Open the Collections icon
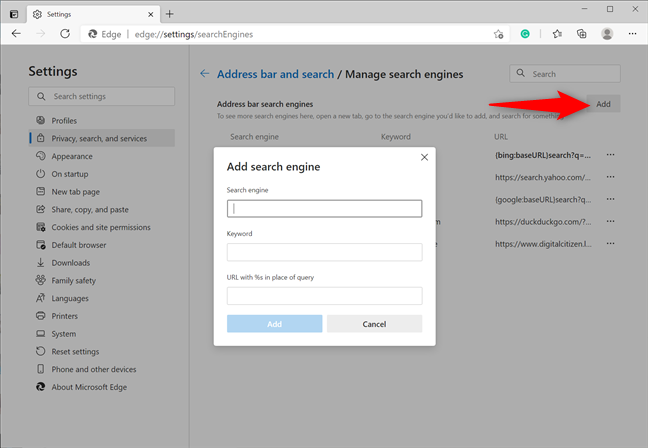 tap(581, 34)
